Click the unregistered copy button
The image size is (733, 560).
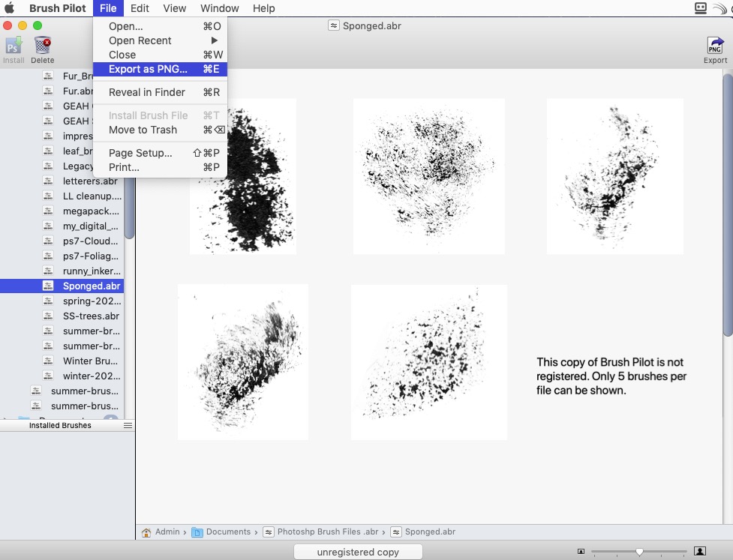pyautogui.click(x=358, y=552)
